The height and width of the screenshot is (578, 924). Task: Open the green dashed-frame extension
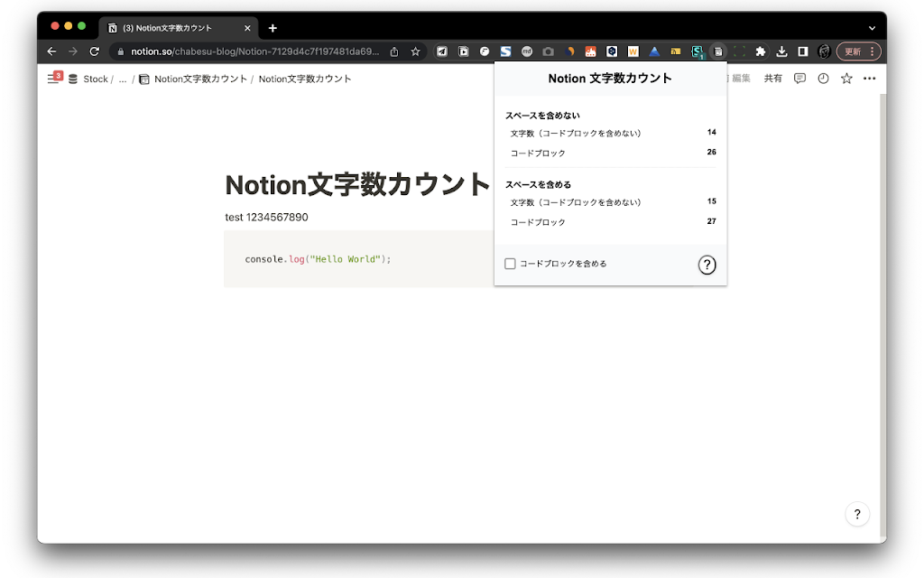pyautogui.click(x=739, y=51)
